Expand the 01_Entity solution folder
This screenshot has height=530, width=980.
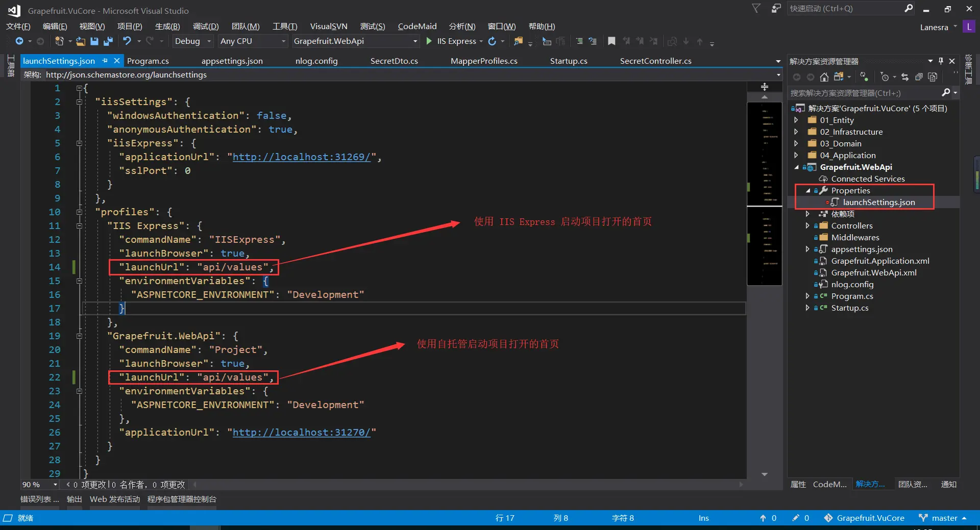796,120
